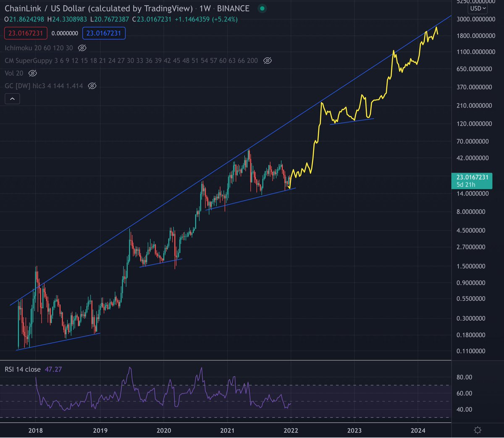
Task: Click the spread value 0.0000000 between price boxes
Action: click(x=65, y=33)
